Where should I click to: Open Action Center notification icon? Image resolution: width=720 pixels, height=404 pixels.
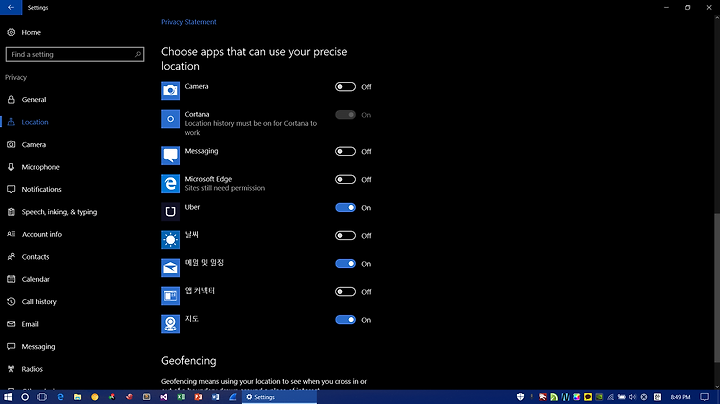705,397
